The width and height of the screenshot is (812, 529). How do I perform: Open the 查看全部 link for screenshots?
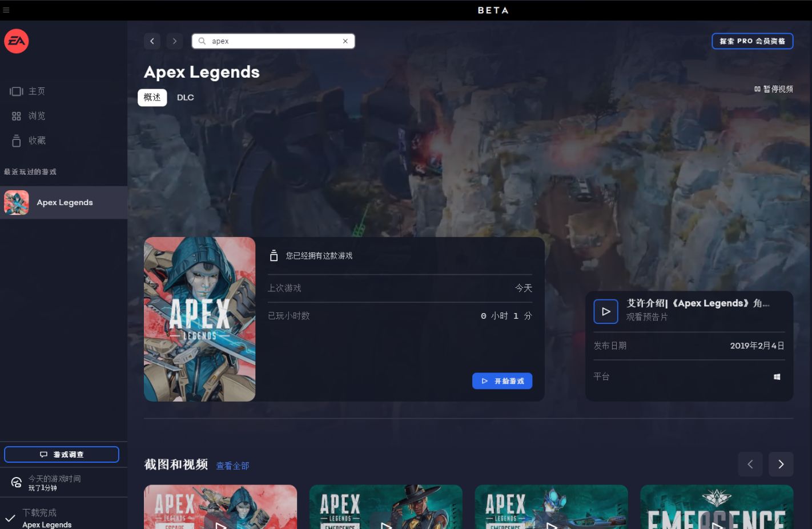tap(233, 466)
